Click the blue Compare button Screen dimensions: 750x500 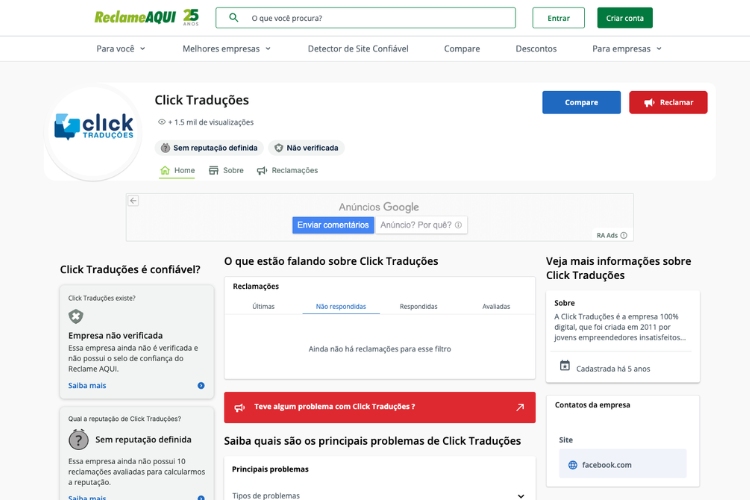click(581, 102)
